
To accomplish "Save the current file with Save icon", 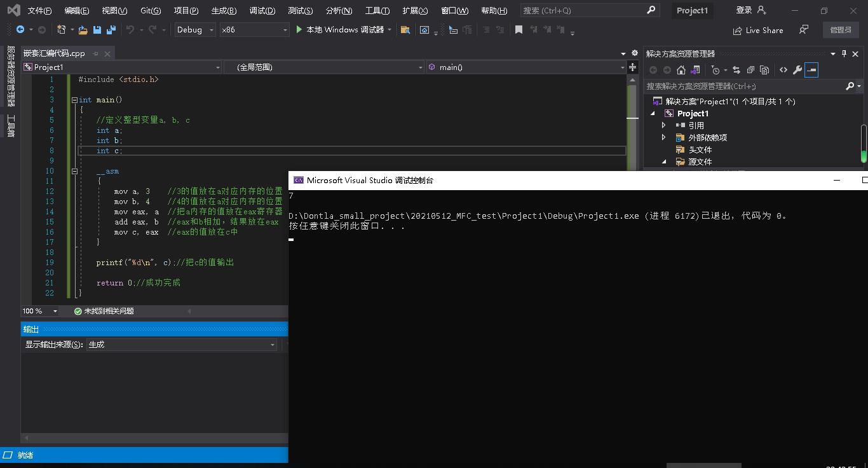I will coord(97,30).
